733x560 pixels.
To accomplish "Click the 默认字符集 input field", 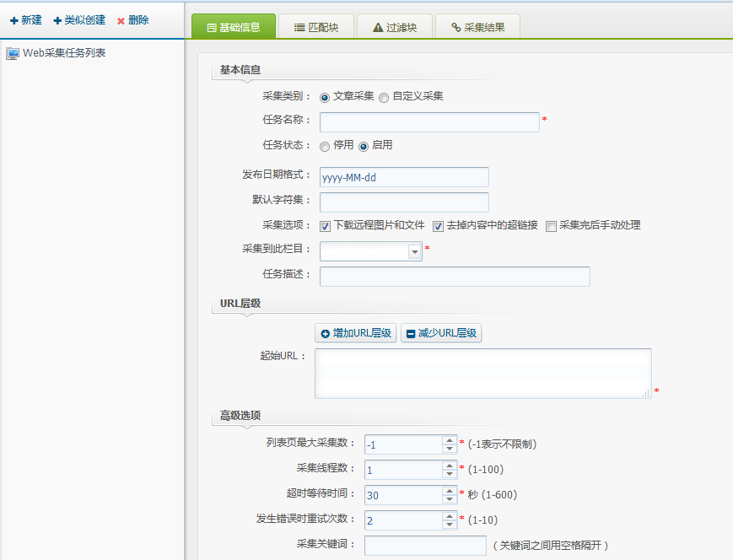I will pyautogui.click(x=404, y=202).
